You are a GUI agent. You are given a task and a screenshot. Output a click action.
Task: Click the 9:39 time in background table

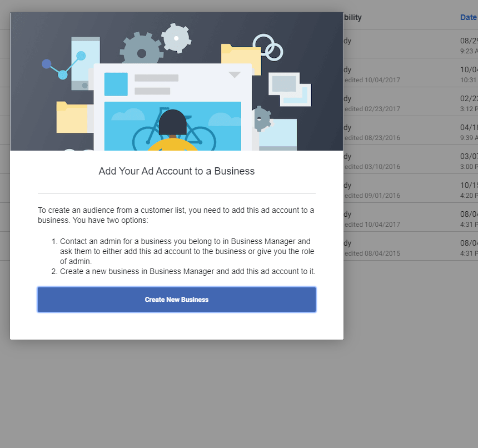point(469,138)
